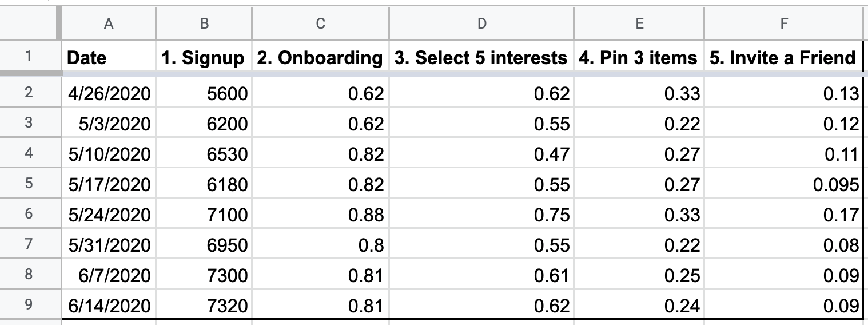This screenshot has width=868, height=325.
Task: Select the "3. Select 5 interests" cell
Action: tap(481, 58)
